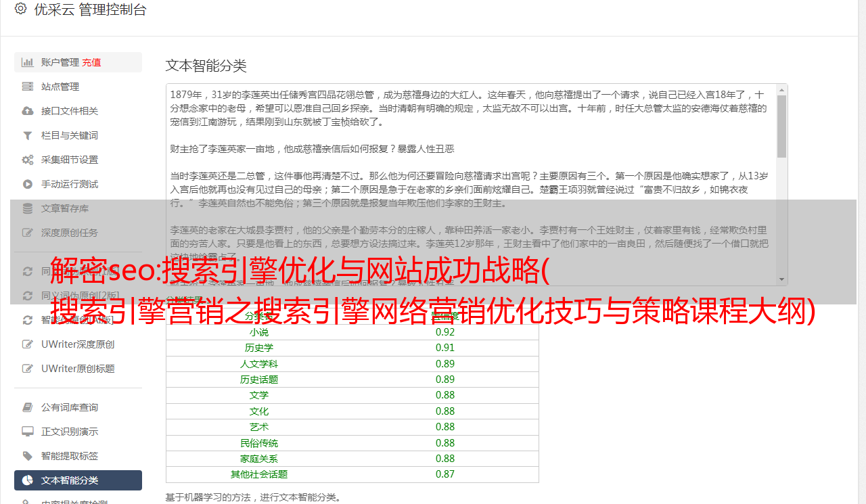Click the book icon for 公有词库查询
This screenshot has height=504, width=866.
[28, 407]
